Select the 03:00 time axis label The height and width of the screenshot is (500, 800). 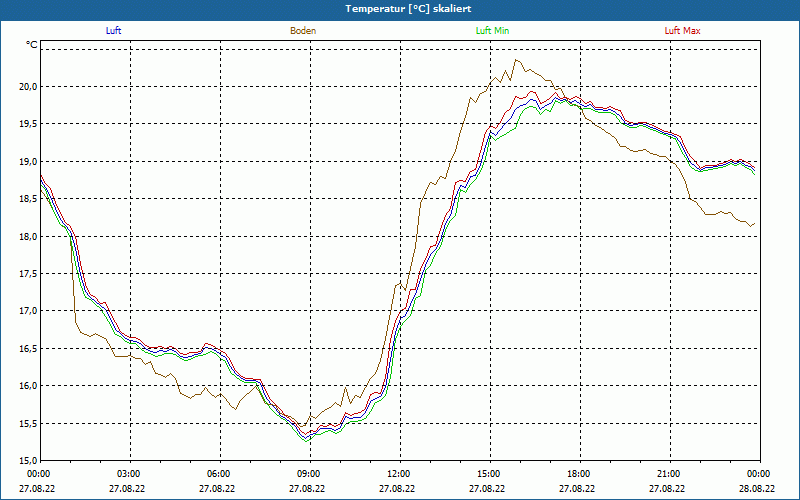coord(129,474)
